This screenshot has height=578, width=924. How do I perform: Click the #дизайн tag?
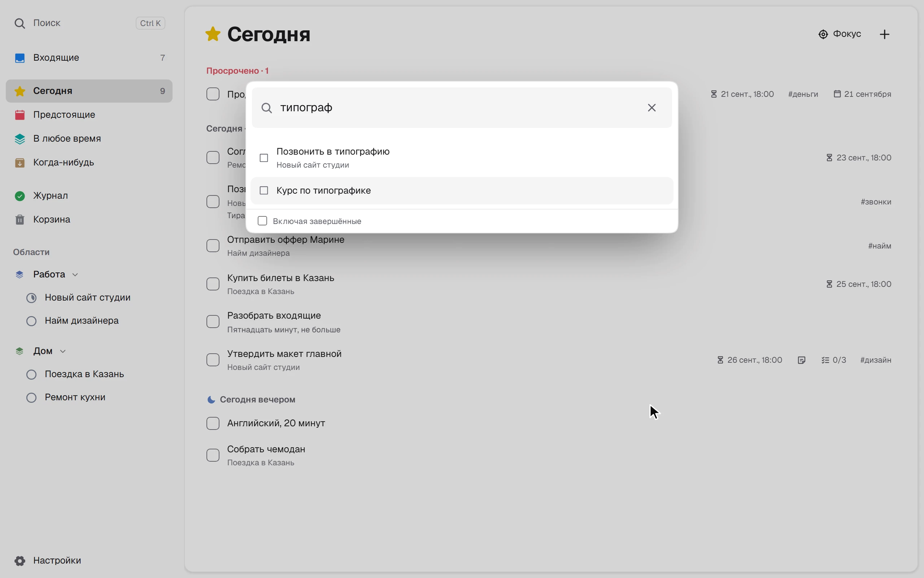click(876, 360)
